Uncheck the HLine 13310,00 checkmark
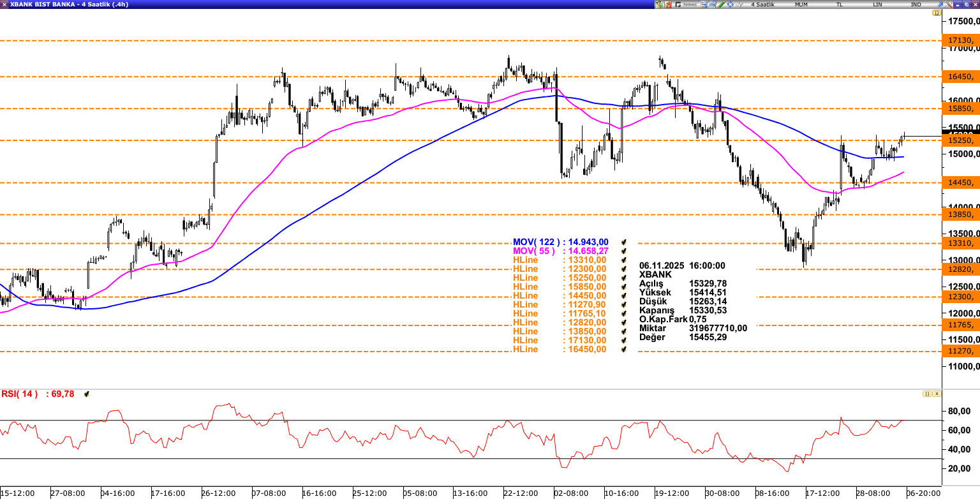The image size is (980, 499). [x=623, y=260]
